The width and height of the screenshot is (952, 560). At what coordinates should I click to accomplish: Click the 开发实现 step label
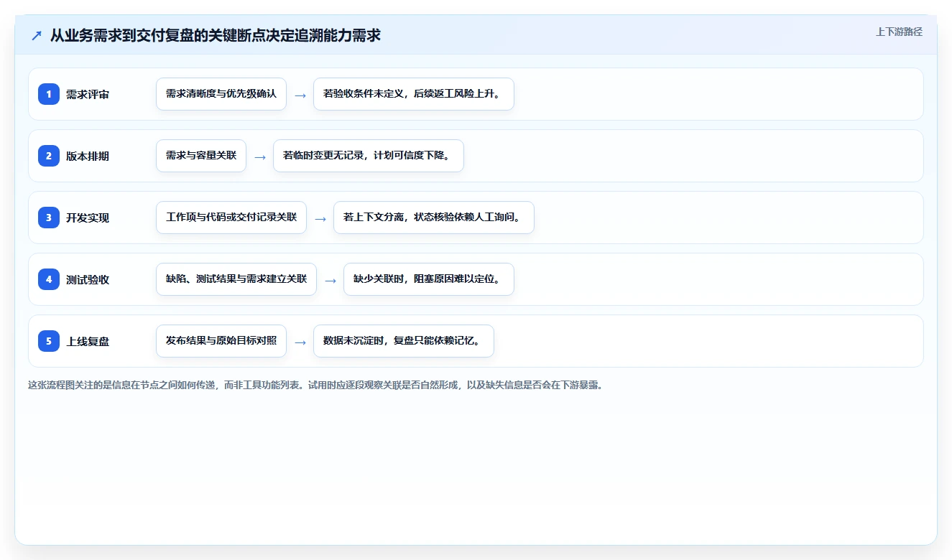88,218
